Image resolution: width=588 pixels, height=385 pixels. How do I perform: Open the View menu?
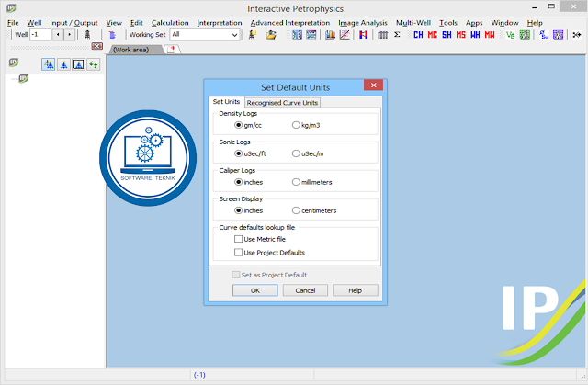[114, 23]
